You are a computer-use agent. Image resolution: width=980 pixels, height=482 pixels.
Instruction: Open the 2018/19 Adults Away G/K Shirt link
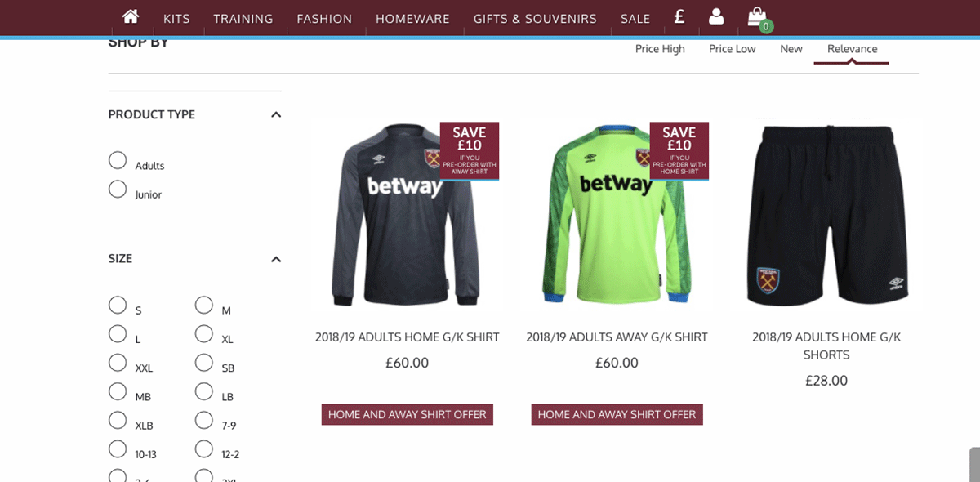(617, 337)
